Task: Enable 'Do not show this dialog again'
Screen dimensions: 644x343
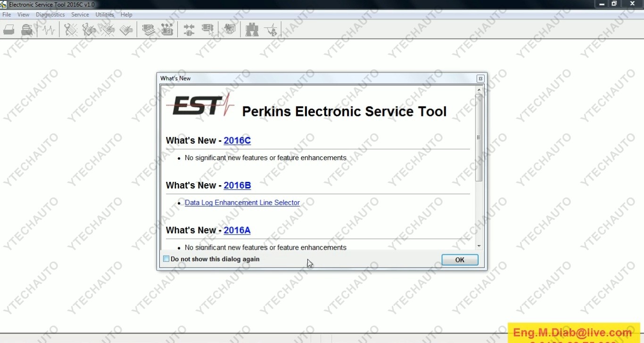Action: 166,259
